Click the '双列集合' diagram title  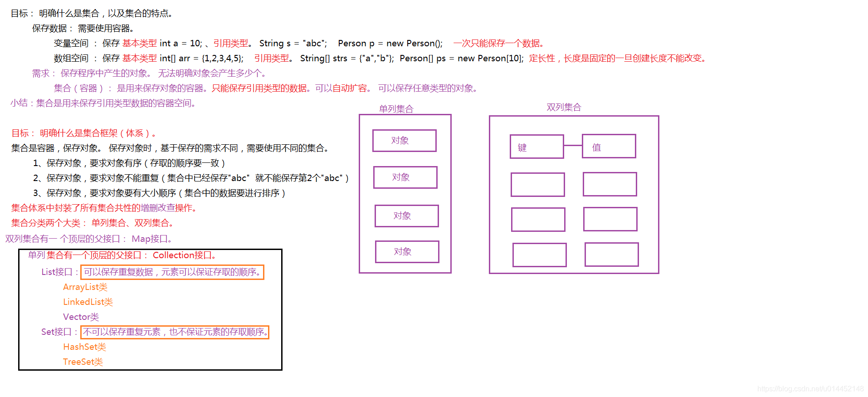pos(564,108)
